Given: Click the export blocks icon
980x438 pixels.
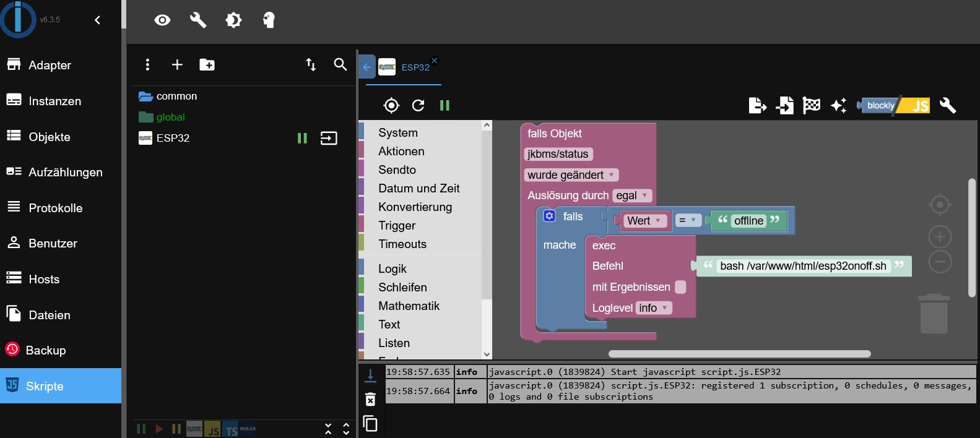Looking at the screenshot, I should 758,106.
